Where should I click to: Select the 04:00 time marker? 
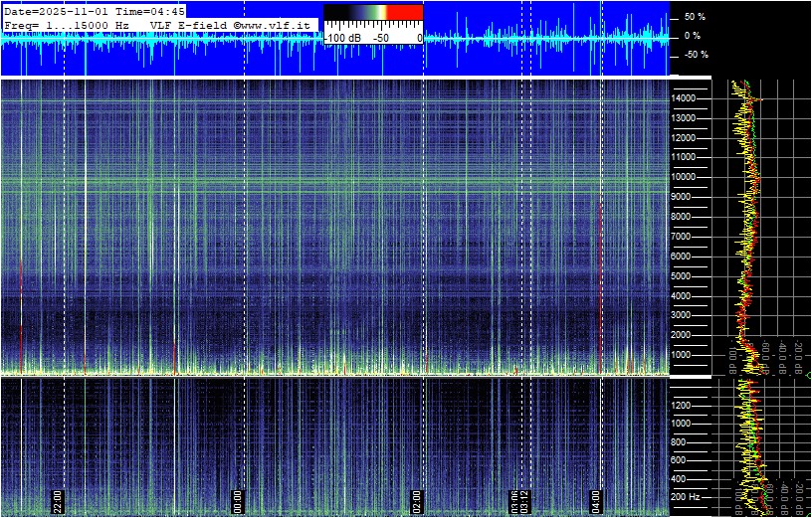tap(596, 500)
